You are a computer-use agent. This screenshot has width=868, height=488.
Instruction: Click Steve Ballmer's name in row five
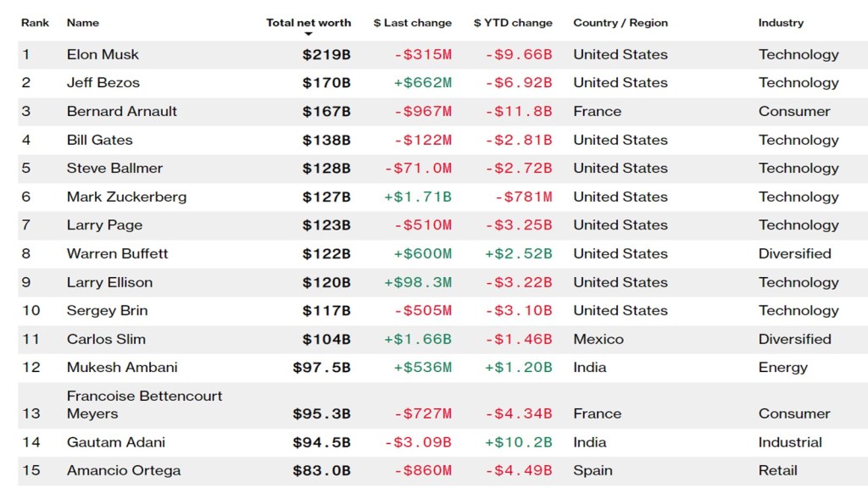point(114,168)
